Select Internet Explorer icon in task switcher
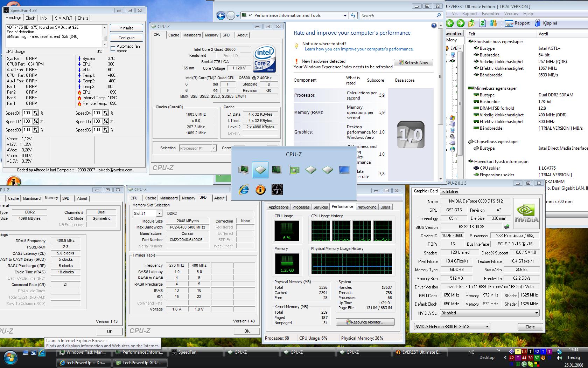The height and width of the screenshot is (368, 588). click(244, 190)
